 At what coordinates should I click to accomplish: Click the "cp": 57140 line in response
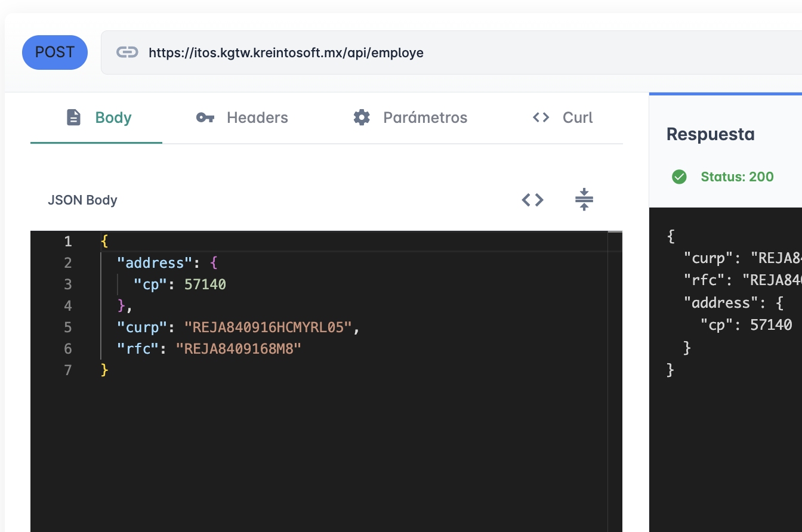(746, 325)
